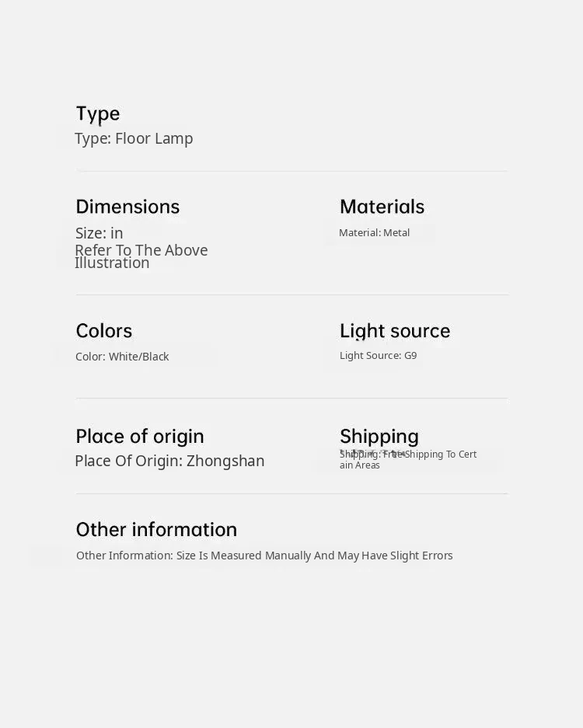This screenshot has height=728, width=583.
Task: Select the 'Place of origin' heading
Action: [x=140, y=436]
